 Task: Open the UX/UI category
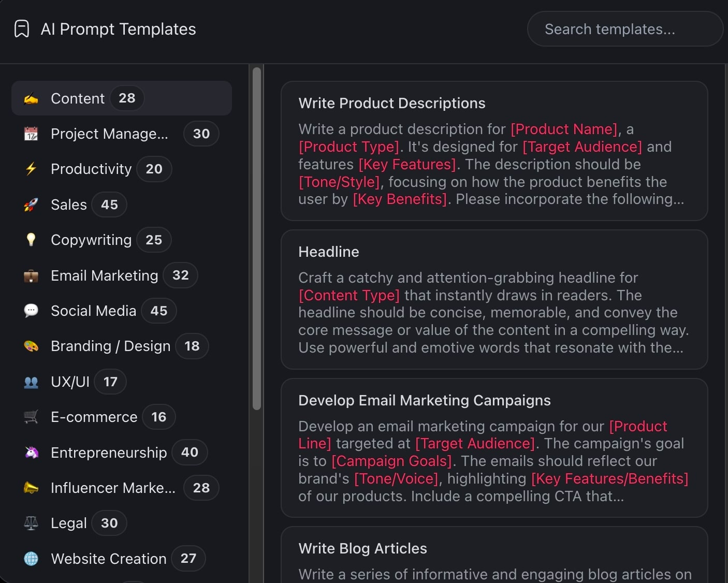(70, 382)
